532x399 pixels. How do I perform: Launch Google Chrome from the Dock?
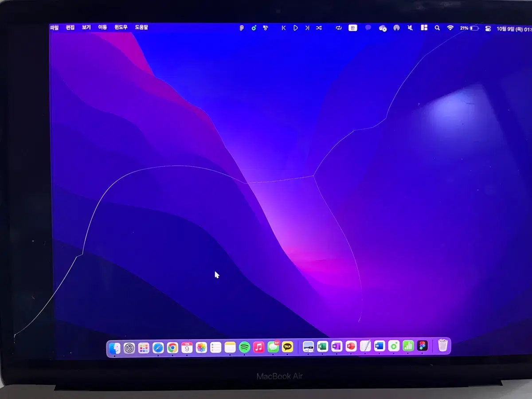pyautogui.click(x=172, y=348)
